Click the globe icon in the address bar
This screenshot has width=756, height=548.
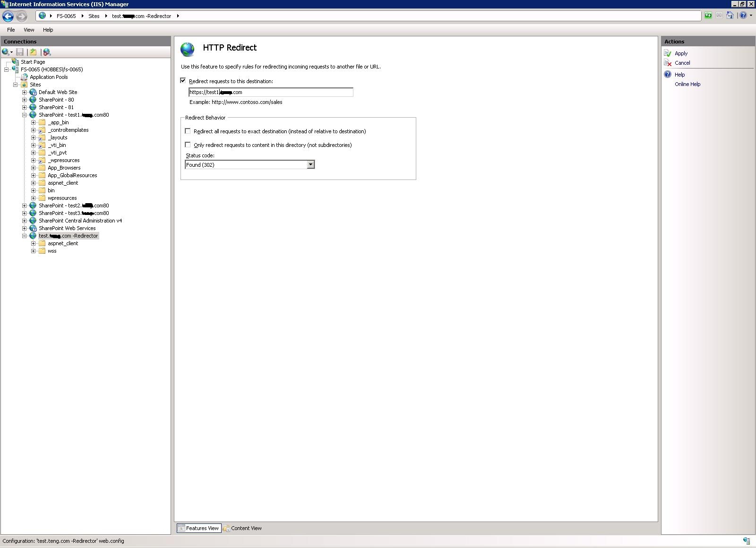click(x=42, y=16)
